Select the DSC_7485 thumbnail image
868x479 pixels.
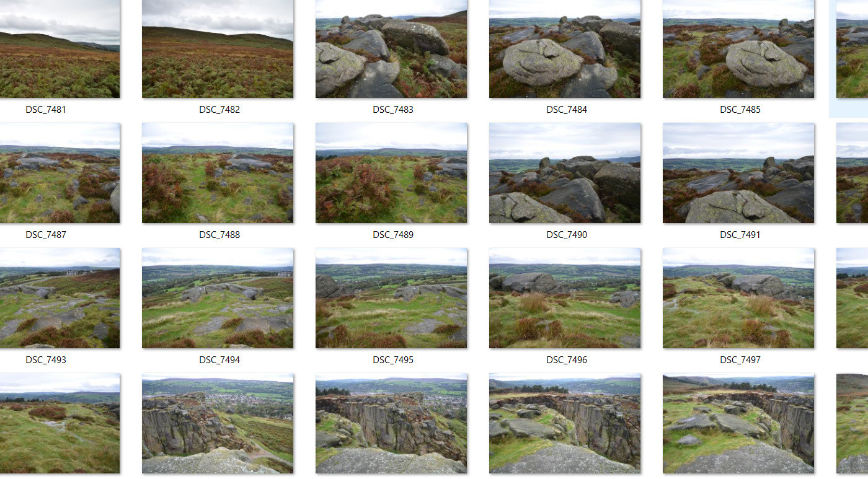pos(738,48)
